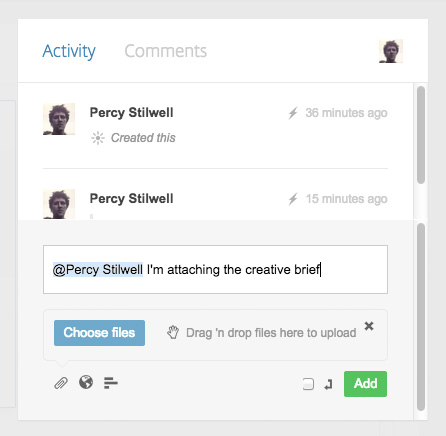Click the globe visibility icon
Image resolution: width=446 pixels, height=436 pixels.
click(x=86, y=382)
